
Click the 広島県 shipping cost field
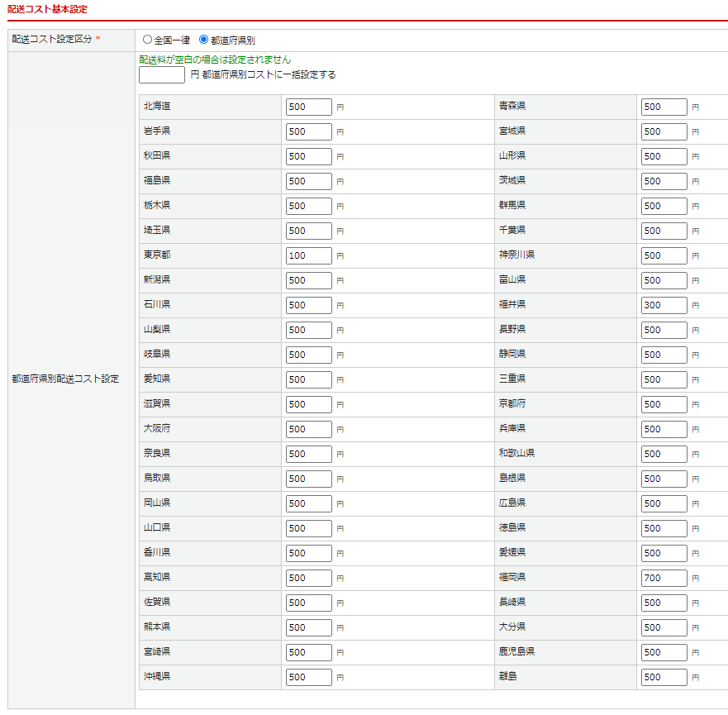click(x=664, y=503)
